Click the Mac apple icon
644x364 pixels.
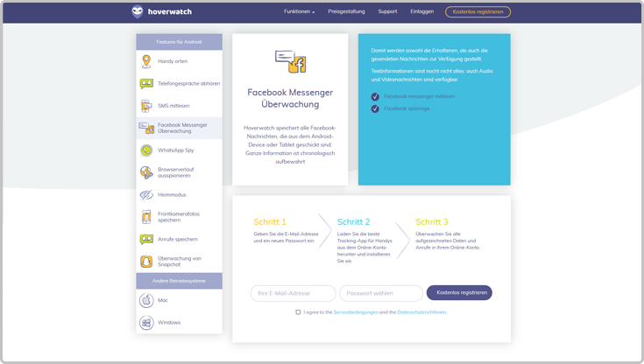coord(146,300)
